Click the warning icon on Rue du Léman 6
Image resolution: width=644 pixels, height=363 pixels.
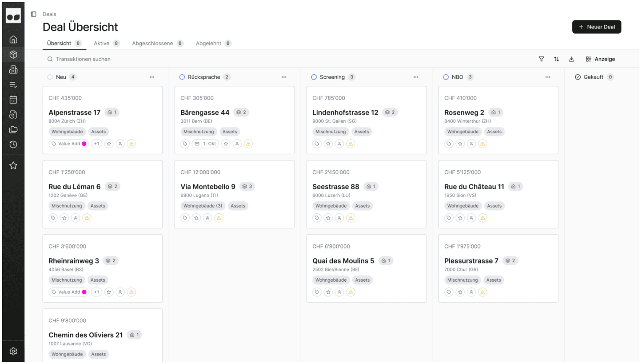[87, 218]
